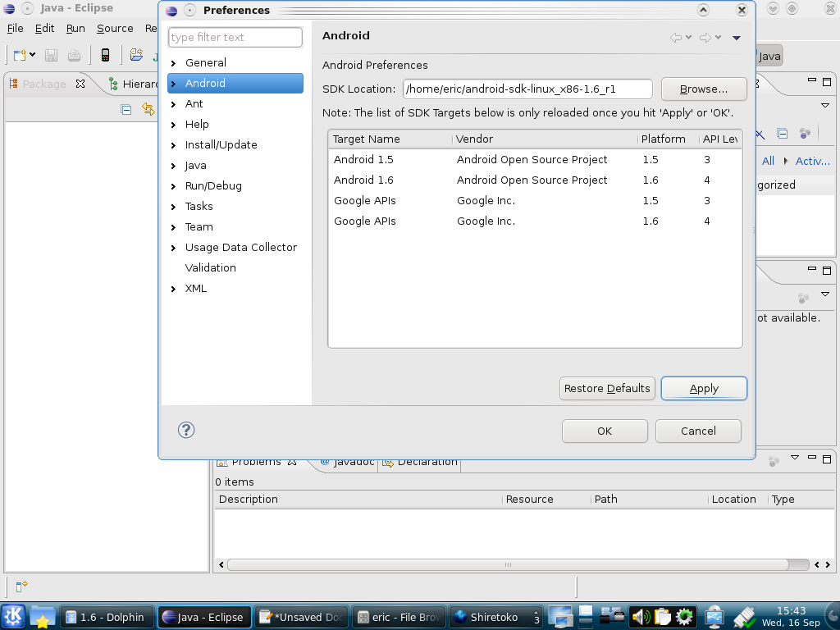Expand the Install/Update preferences node
Viewport: 840px width, 630px height.
click(173, 145)
